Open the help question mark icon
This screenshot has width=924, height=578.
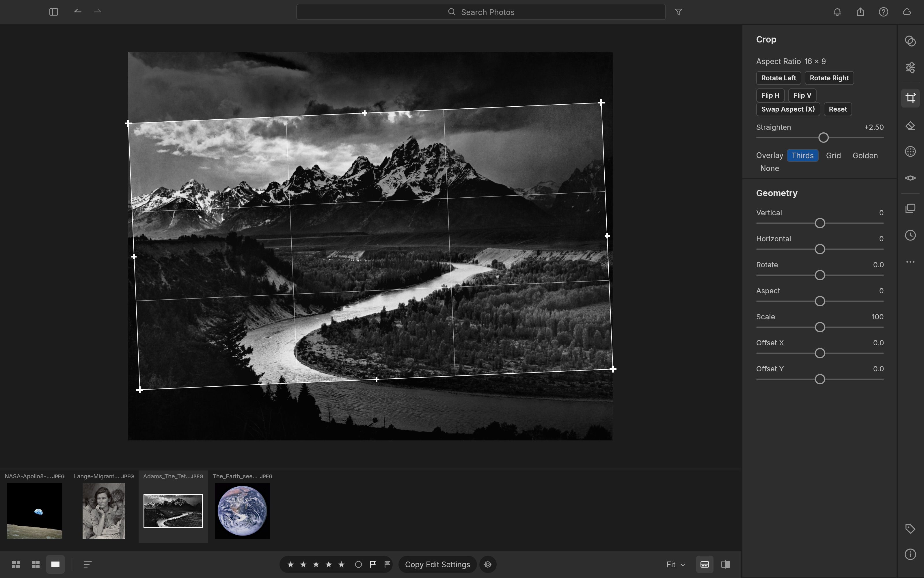(884, 12)
